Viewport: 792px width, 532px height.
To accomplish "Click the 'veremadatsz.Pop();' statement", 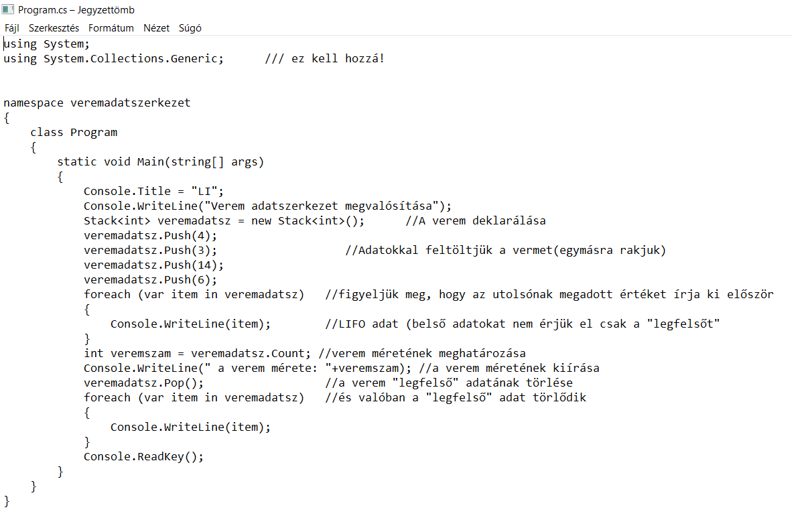I will [x=143, y=383].
